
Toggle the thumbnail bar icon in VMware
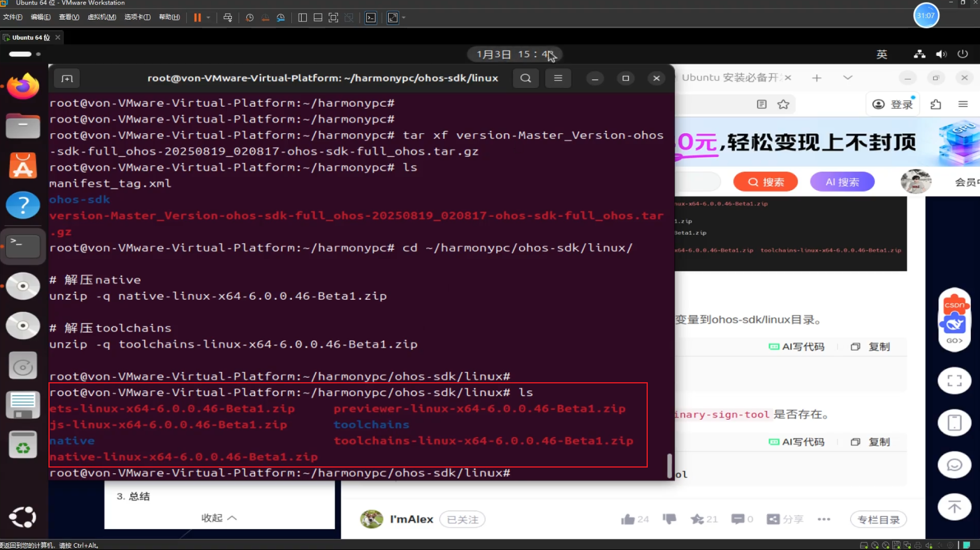click(318, 17)
